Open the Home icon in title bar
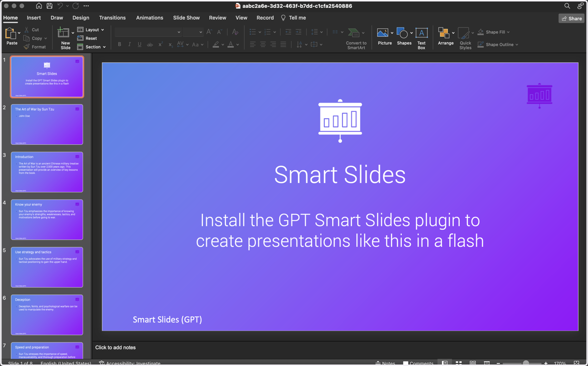588x366 pixels. pos(39,6)
